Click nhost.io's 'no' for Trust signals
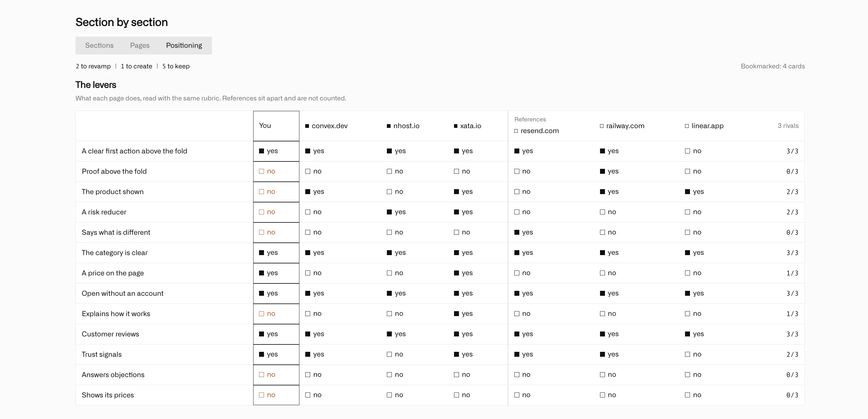The height and width of the screenshot is (419, 868). [x=395, y=354]
